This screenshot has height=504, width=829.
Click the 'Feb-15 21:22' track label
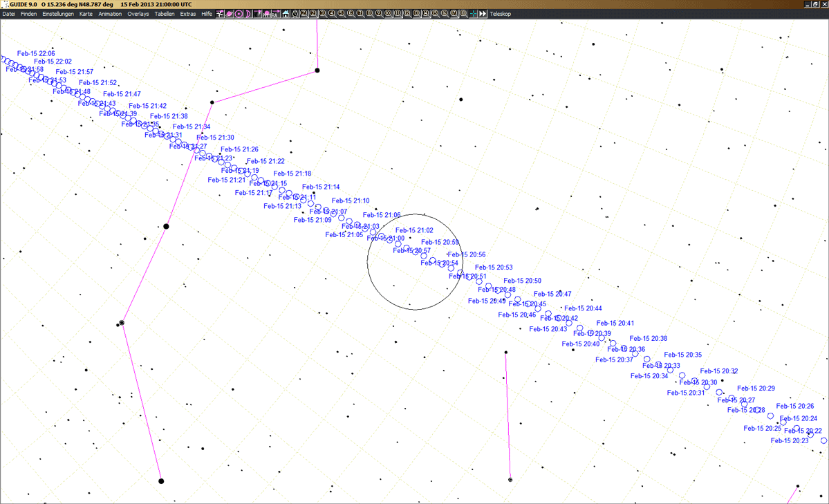click(266, 161)
